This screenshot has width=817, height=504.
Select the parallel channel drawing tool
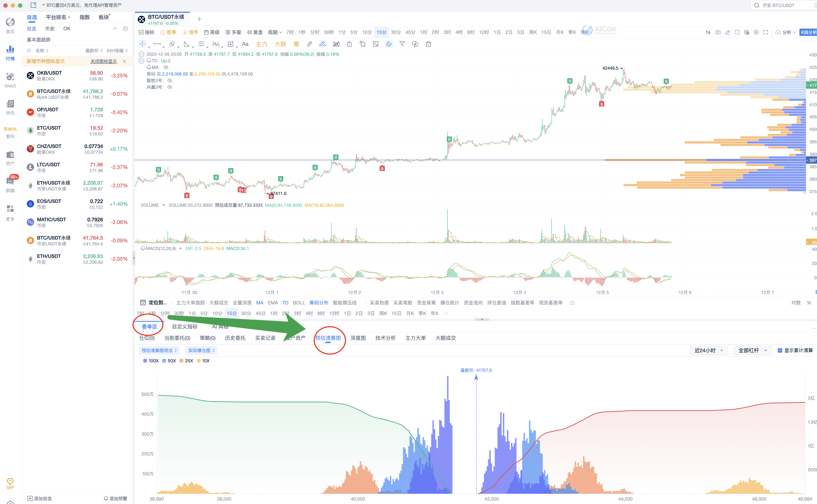(x=172, y=44)
